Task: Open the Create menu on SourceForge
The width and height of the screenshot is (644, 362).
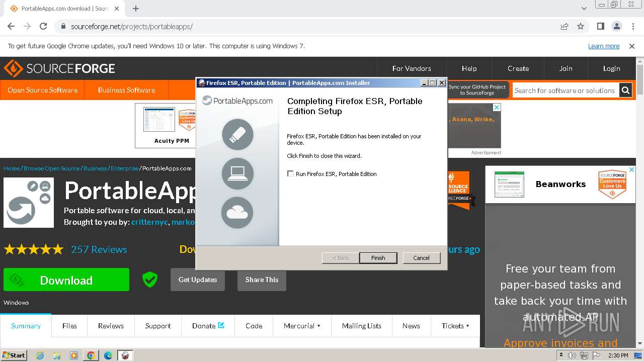Action: pos(518,68)
